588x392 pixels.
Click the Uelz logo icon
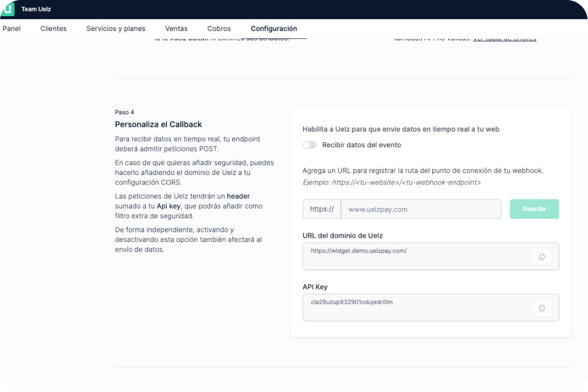8,8
